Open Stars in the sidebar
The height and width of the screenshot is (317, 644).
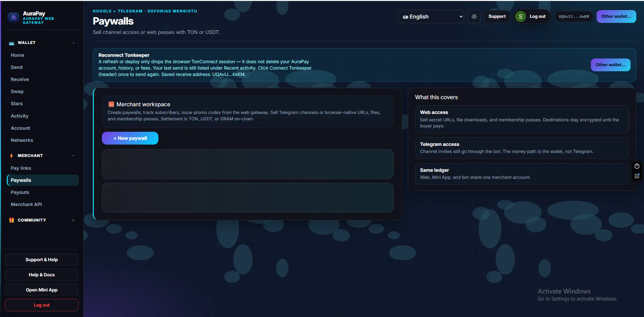coord(17,104)
